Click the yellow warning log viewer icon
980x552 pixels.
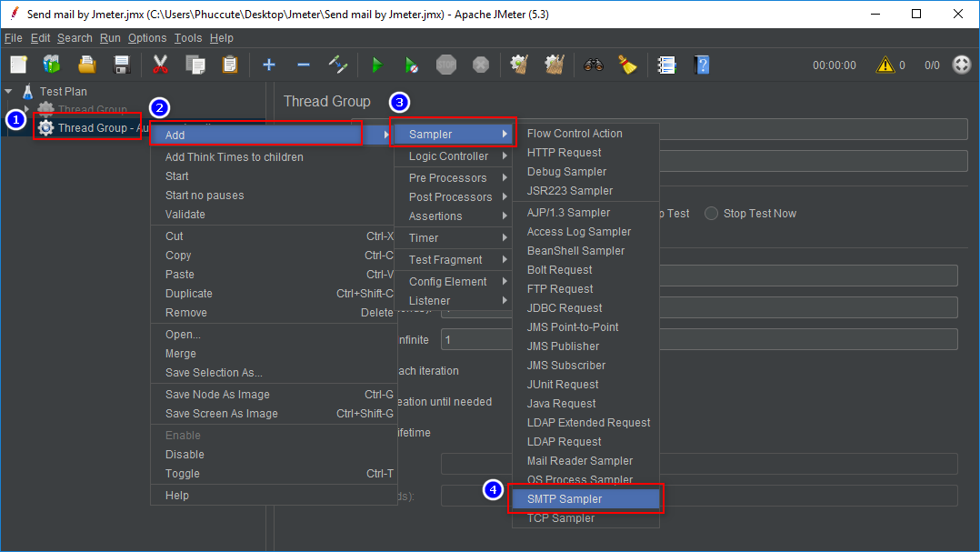[x=885, y=65]
